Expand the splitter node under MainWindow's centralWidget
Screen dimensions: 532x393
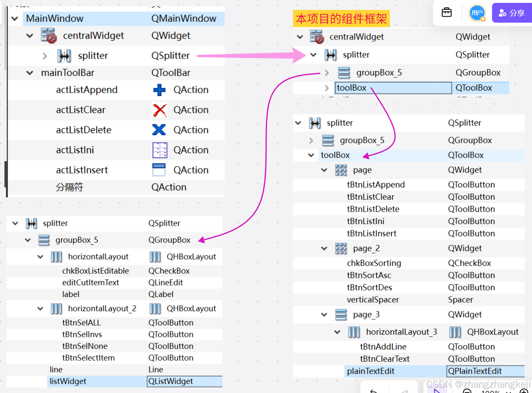(x=45, y=56)
